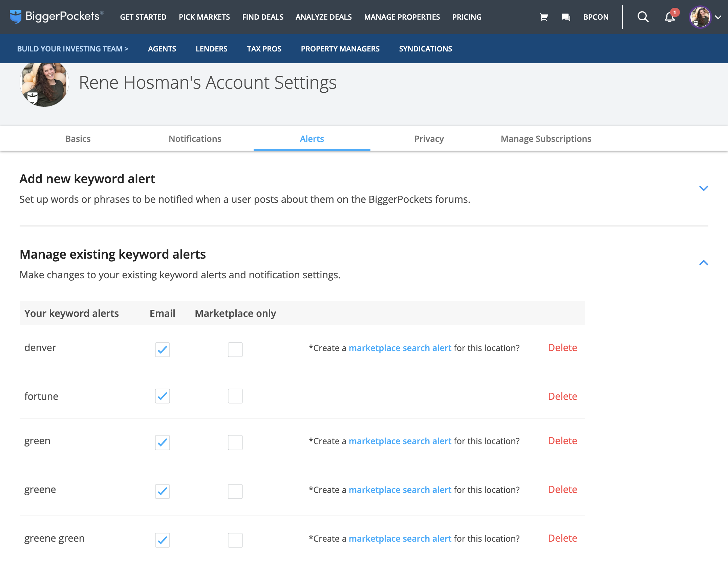Screen dimensions: 728x564
Task: Check Marketplace only for greene
Action: click(x=235, y=491)
